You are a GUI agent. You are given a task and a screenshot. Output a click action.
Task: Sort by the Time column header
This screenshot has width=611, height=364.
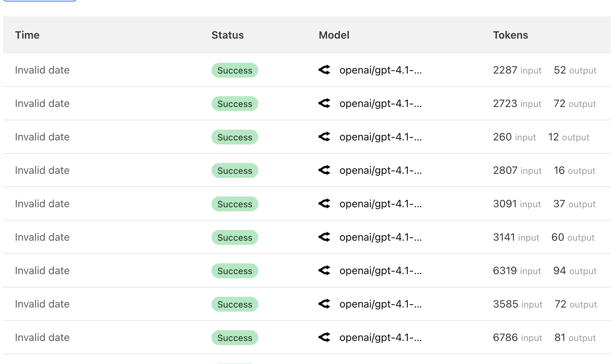(x=27, y=35)
